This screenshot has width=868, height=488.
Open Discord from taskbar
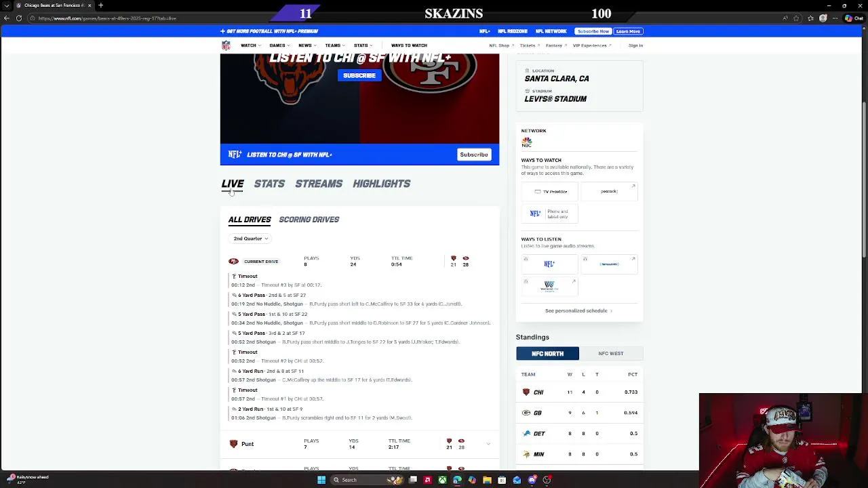(532, 480)
